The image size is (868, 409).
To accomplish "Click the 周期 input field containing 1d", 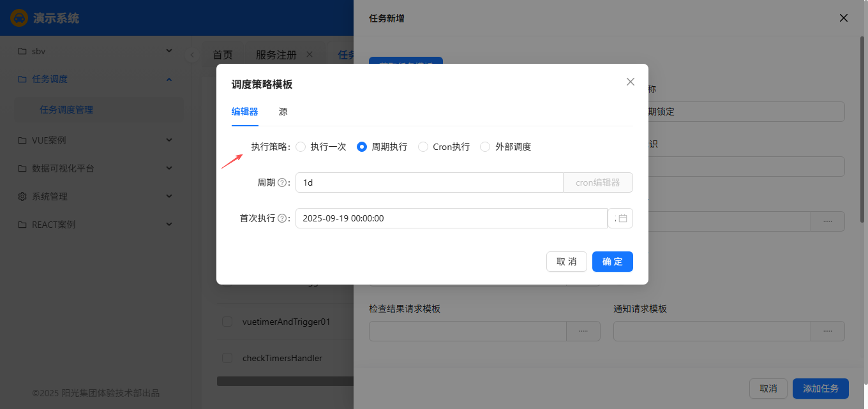I will (x=429, y=182).
